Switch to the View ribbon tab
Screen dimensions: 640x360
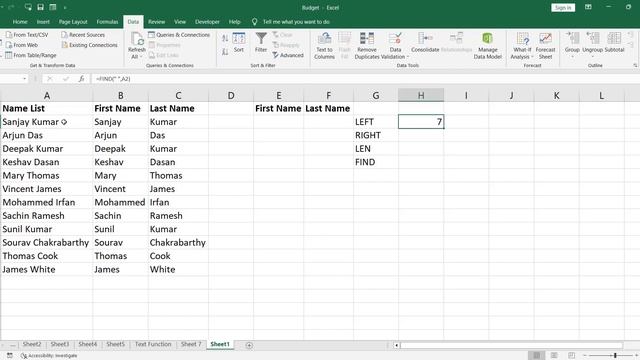pos(180,22)
